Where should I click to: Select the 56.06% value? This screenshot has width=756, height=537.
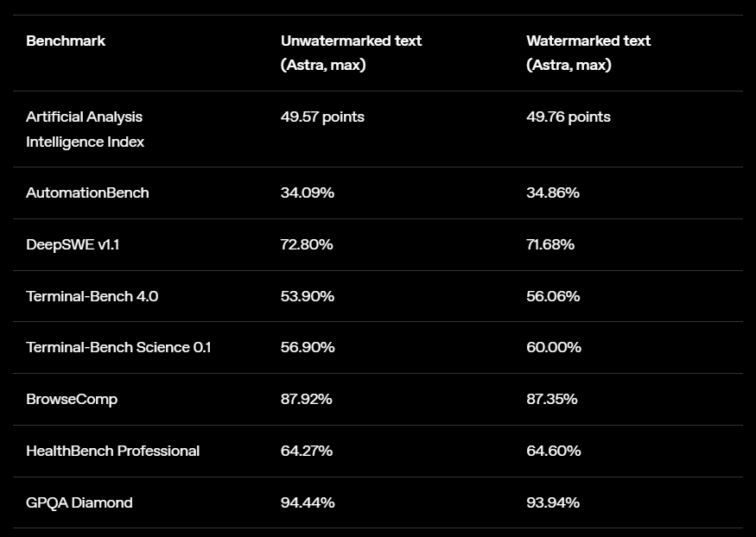pos(553,296)
